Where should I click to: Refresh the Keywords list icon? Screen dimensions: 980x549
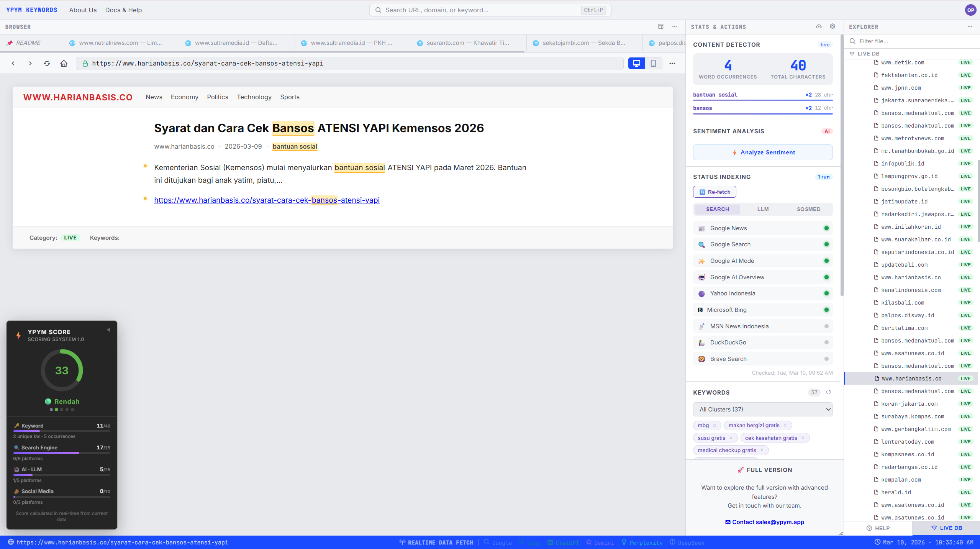828,392
